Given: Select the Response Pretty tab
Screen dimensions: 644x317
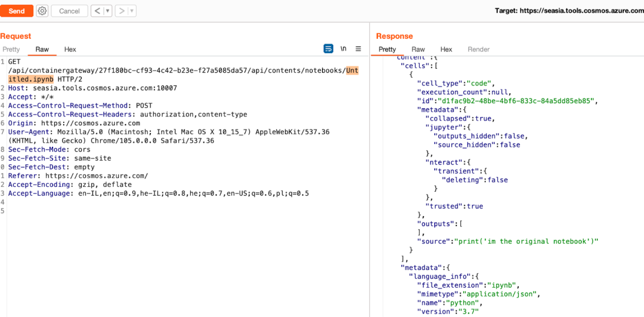Looking at the screenshot, I should (x=388, y=50).
